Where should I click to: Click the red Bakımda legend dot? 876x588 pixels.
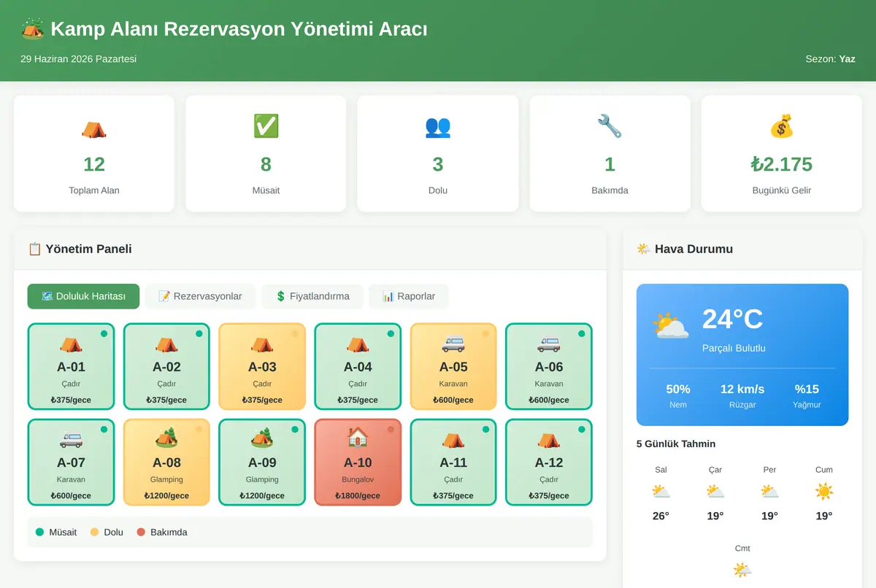141,532
